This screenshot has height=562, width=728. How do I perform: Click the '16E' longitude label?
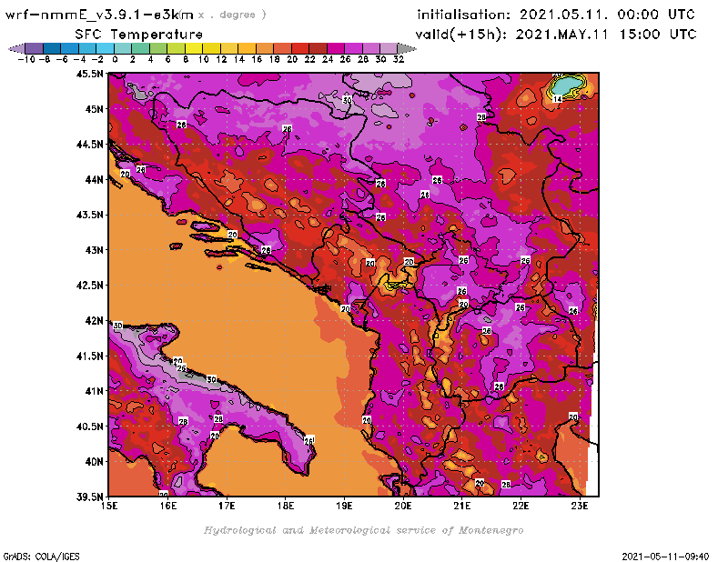click(168, 506)
